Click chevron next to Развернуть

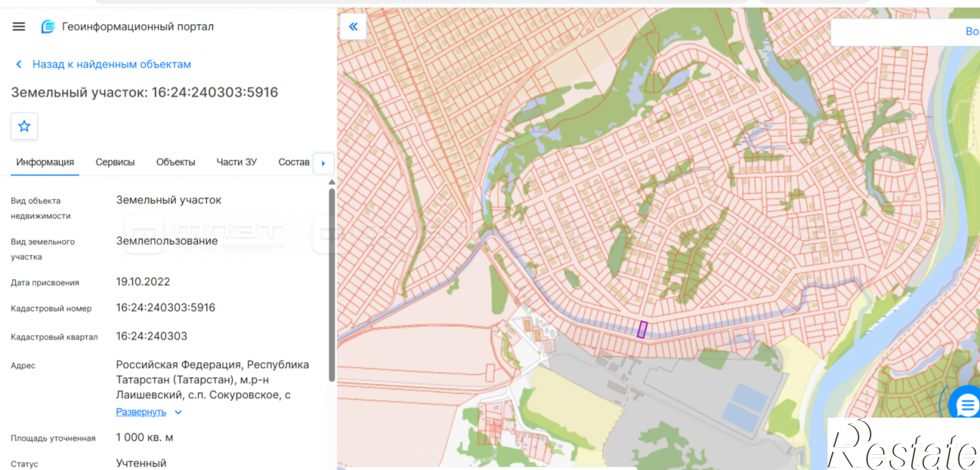click(178, 412)
